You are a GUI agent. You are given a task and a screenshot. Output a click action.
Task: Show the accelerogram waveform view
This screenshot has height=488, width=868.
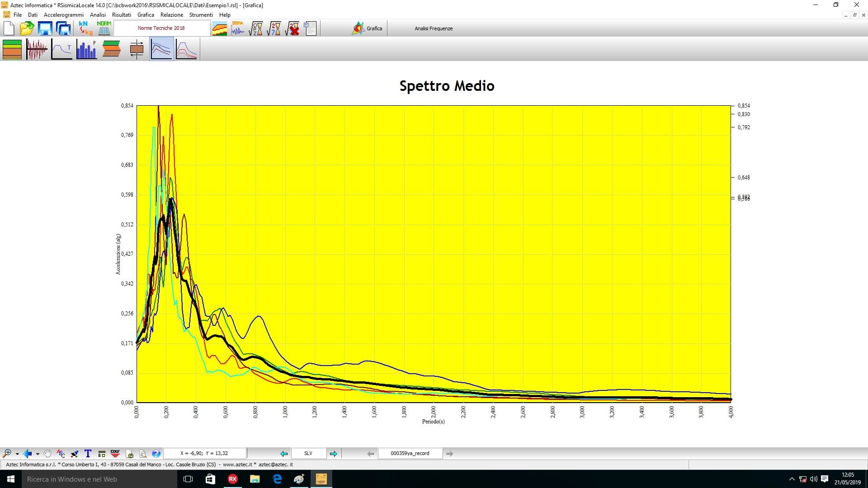[37, 49]
